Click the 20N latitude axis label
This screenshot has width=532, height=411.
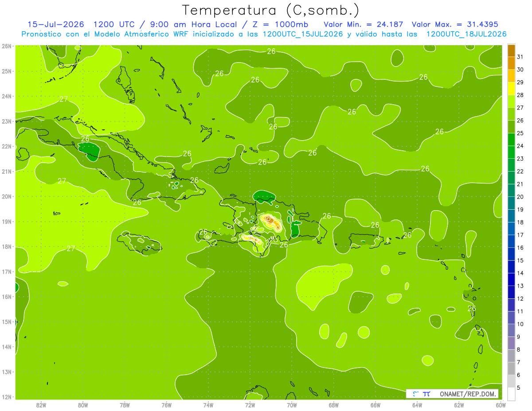click(x=6, y=196)
